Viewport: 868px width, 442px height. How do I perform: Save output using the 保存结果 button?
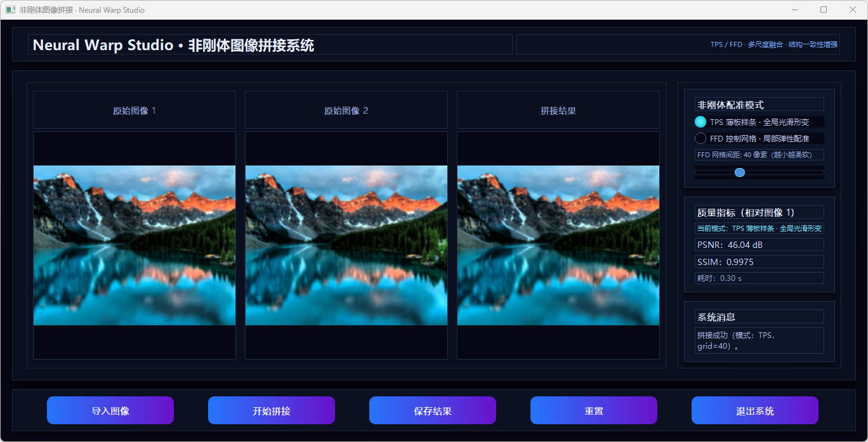433,410
